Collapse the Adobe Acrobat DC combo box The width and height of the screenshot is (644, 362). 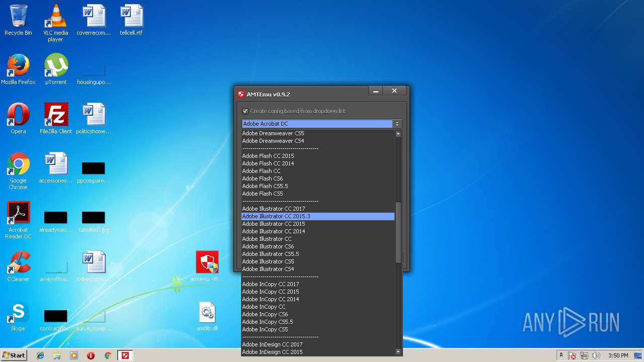coord(321,124)
